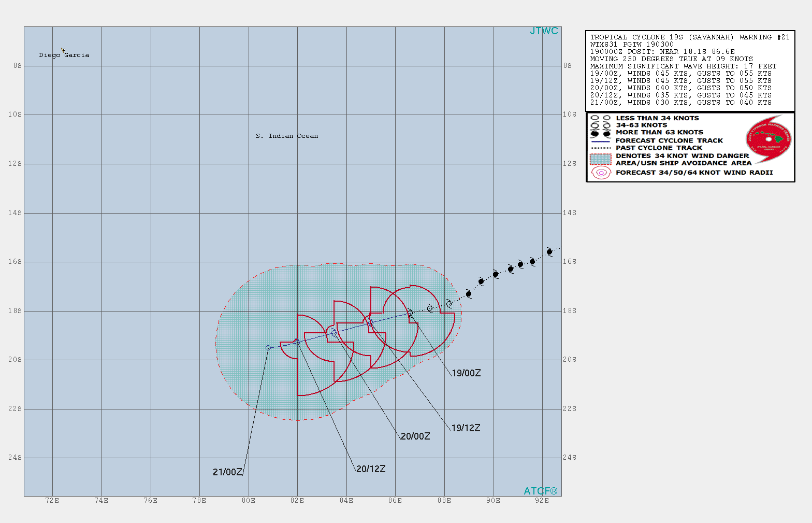Click the maximum significant wave height line
Image resolution: width=812 pixels, height=523 pixels.
pyautogui.click(x=684, y=66)
